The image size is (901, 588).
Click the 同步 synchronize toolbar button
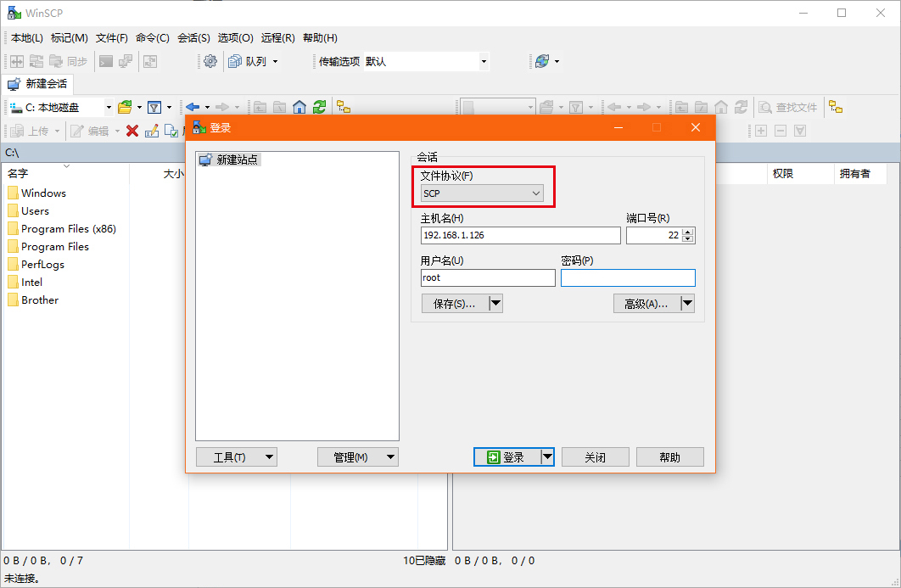(69, 61)
